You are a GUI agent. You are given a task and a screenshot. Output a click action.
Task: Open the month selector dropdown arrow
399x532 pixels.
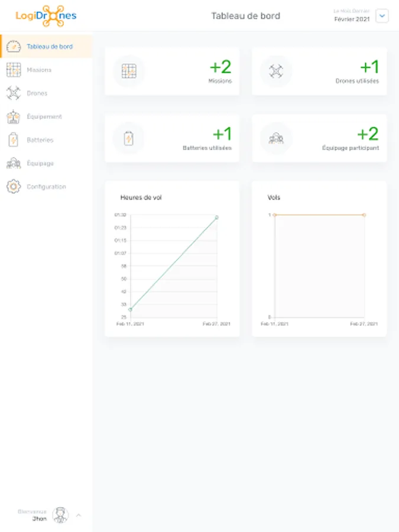(x=382, y=16)
